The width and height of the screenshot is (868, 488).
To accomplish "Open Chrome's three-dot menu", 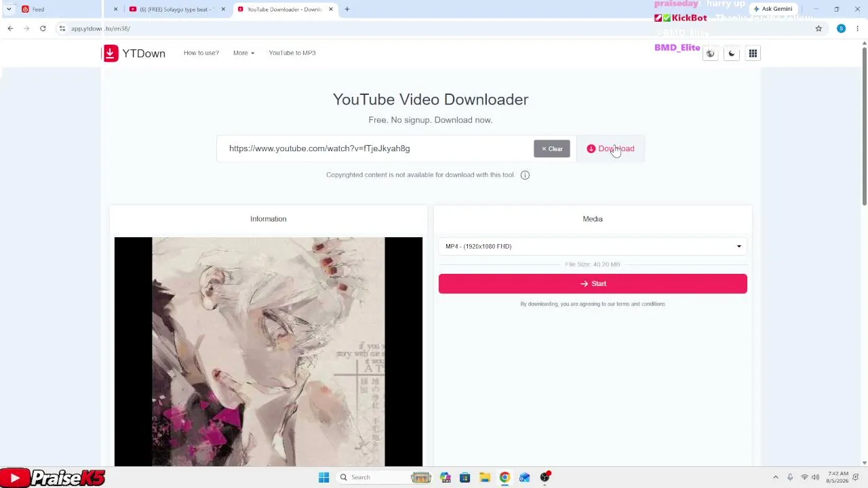I will [859, 28].
